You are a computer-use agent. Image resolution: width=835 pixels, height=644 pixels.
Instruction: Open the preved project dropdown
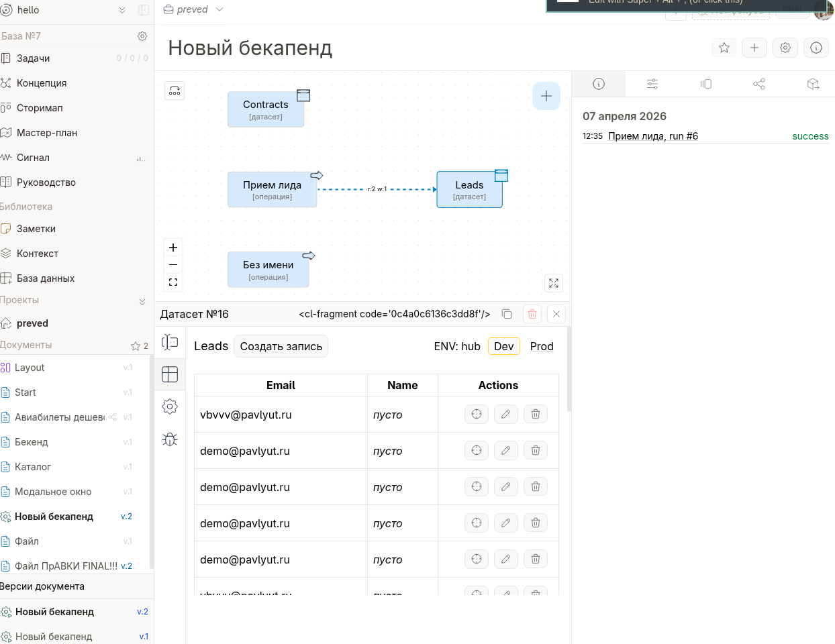click(219, 9)
